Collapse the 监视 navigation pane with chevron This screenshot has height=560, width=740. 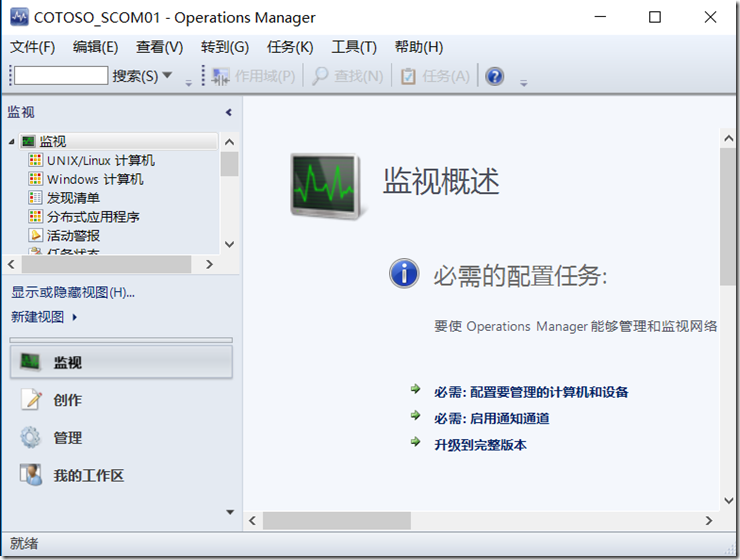click(229, 112)
